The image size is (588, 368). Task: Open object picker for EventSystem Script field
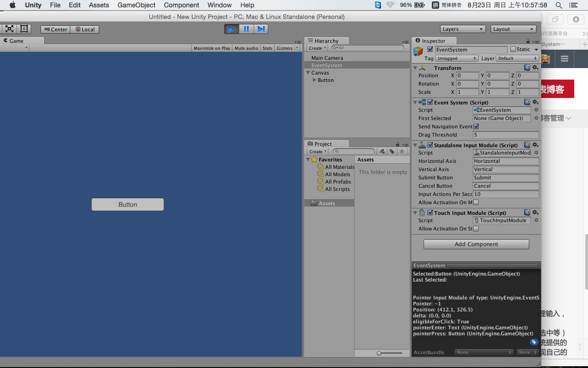click(x=536, y=110)
